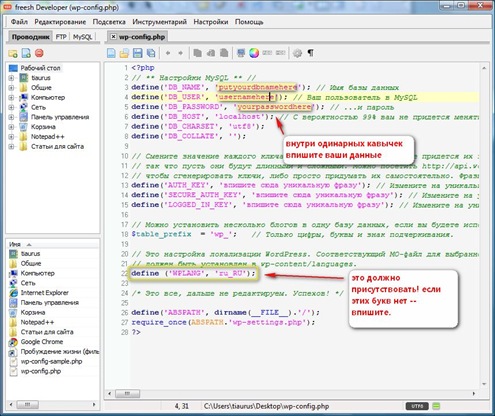
Task: Expand the tiaurus tree node
Action: click(11, 78)
